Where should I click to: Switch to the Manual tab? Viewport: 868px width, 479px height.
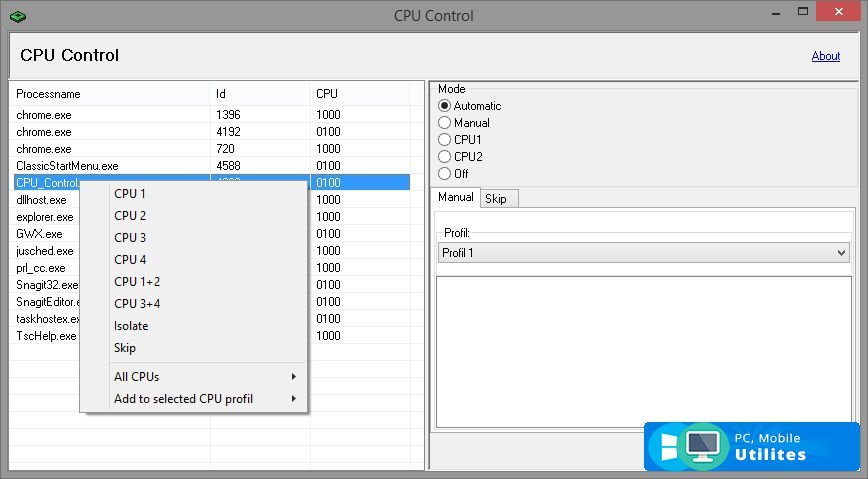[456, 197]
